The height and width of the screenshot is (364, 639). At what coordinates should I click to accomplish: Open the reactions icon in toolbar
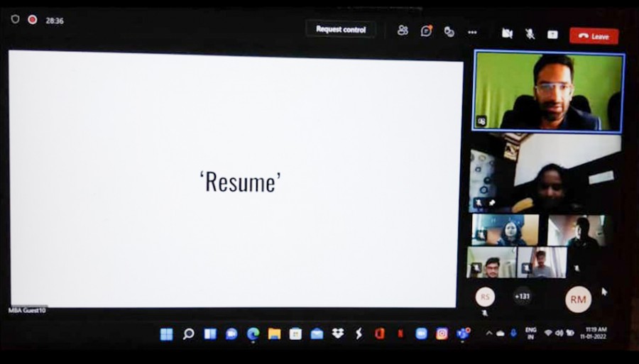coord(449,32)
